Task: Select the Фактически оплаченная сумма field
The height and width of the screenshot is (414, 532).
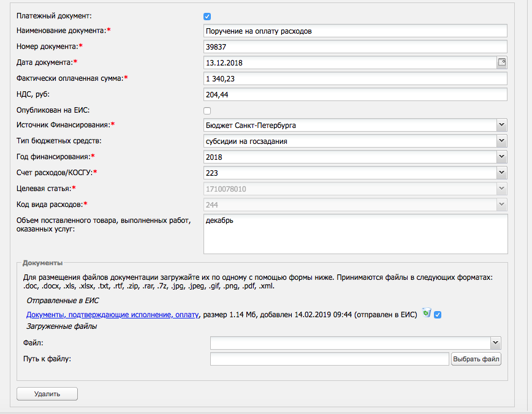Action: tap(355, 78)
